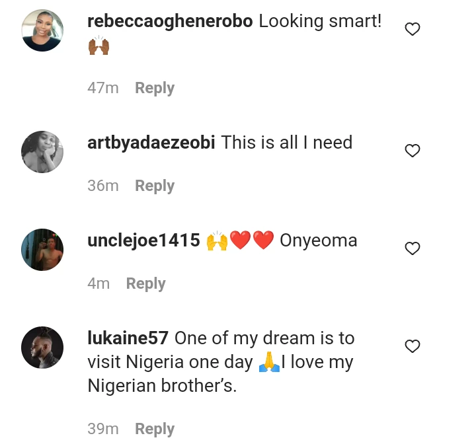Visit the unclejoe1415 username link
The image size is (476, 448).
pyautogui.click(x=143, y=241)
